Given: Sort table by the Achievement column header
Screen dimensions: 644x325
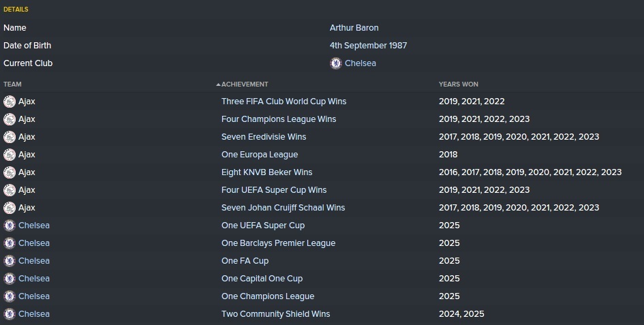Looking at the screenshot, I should click(245, 84).
